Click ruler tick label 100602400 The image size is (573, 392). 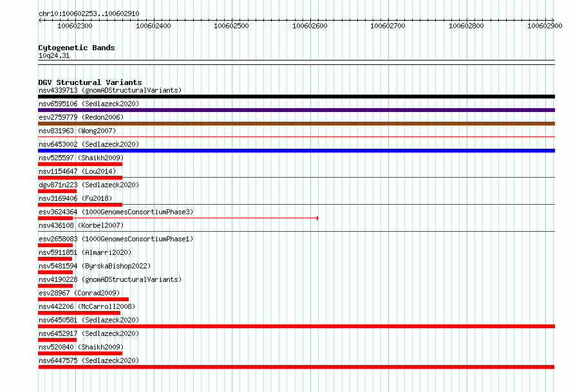153,26
